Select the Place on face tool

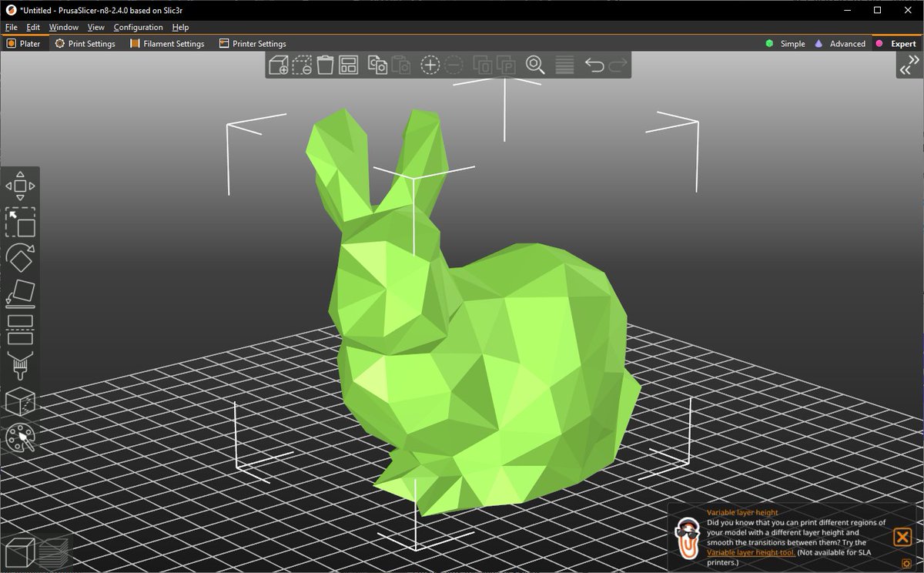(x=20, y=294)
